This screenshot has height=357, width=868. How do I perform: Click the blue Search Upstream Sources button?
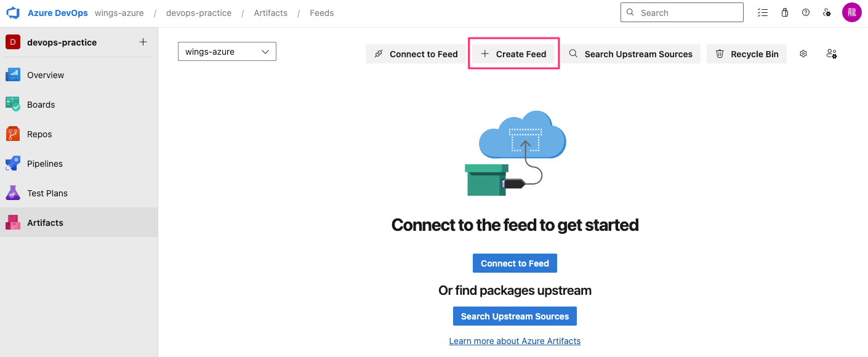click(515, 316)
